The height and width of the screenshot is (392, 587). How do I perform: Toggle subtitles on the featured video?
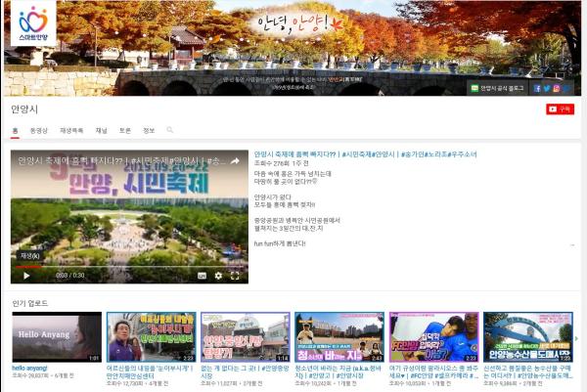tap(202, 276)
